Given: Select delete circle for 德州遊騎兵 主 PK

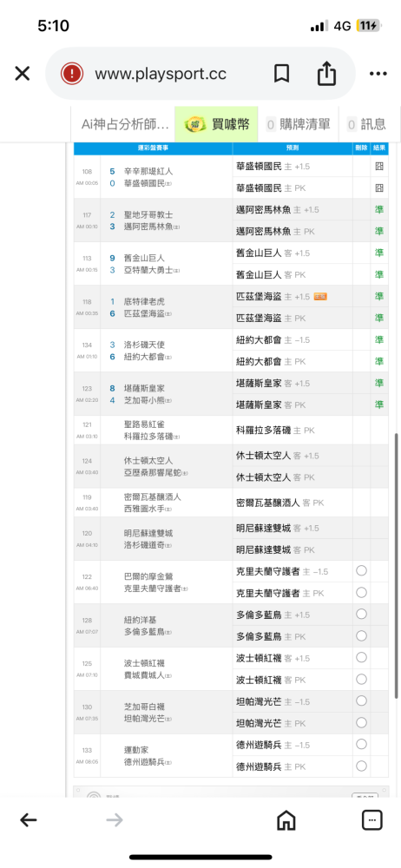Looking at the screenshot, I should [x=362, y=766].
